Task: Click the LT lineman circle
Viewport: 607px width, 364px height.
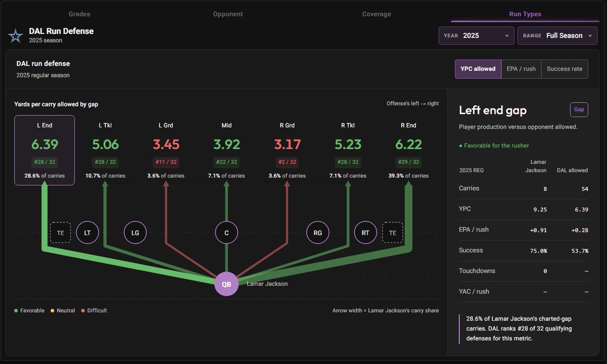Action: tap(87, 233)
